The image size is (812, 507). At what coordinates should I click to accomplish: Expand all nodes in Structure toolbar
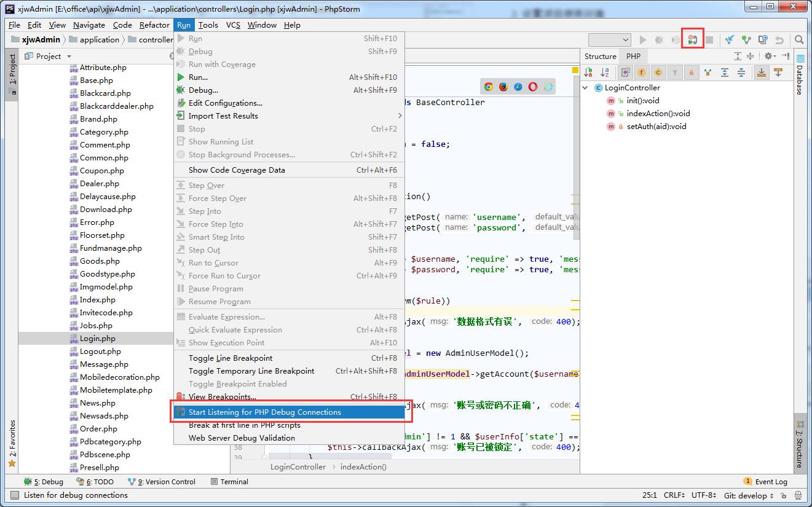(x=725, y=73)
